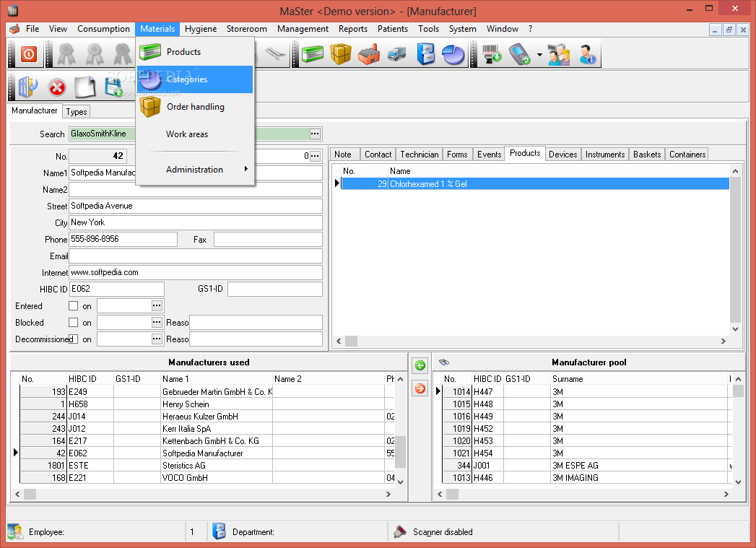
Task: Open dropdown arrow beside handheld device icon
Action: coord(539,54)
